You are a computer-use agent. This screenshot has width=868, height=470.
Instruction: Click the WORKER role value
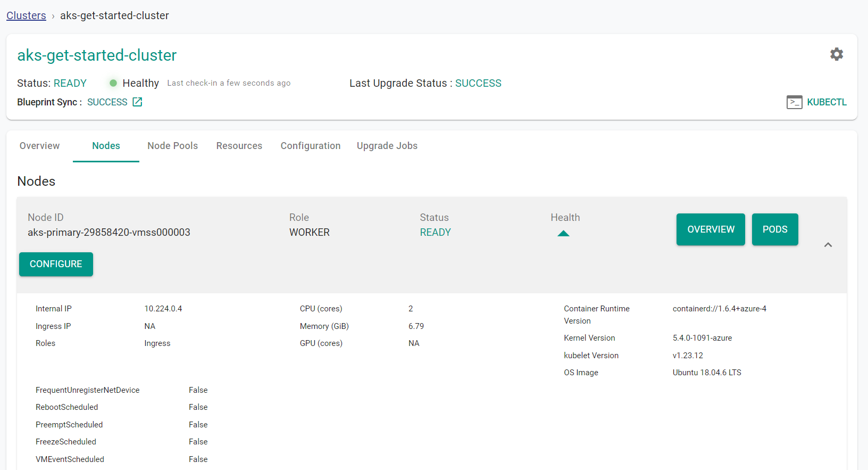tap(310, 233)
